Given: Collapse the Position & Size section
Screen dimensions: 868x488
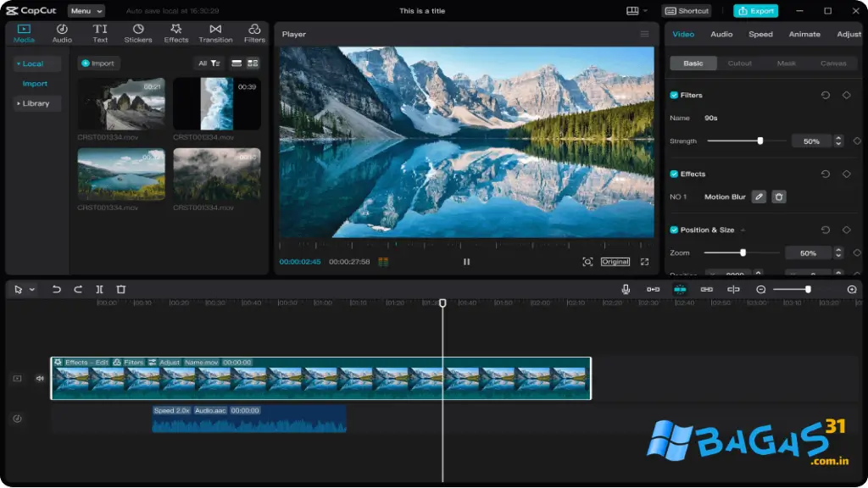Looking at the screenshot, I should (743, 229).
